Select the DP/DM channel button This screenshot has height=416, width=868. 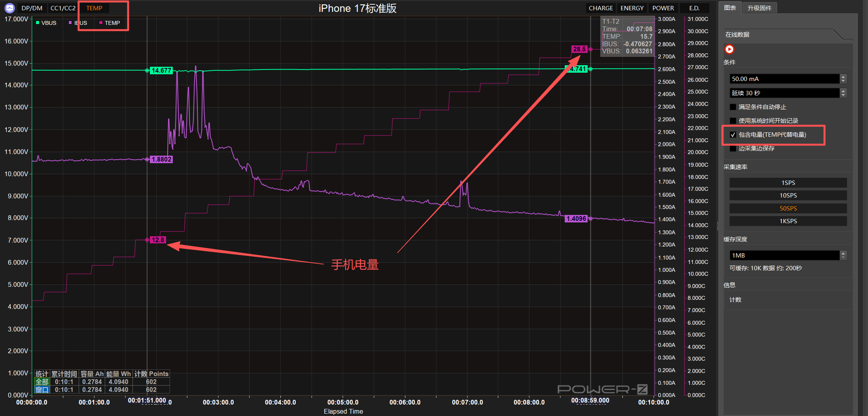32,8
